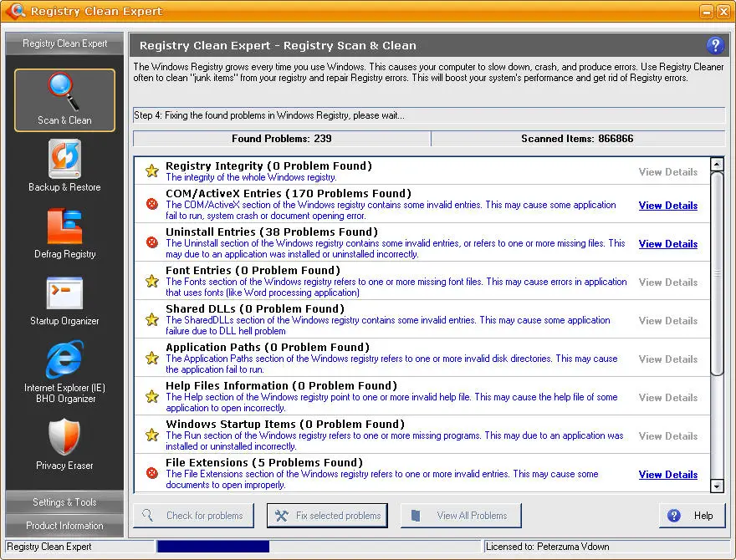View Details for File Extensions
This screenshot has height=560, width=736.
[668, 475]
